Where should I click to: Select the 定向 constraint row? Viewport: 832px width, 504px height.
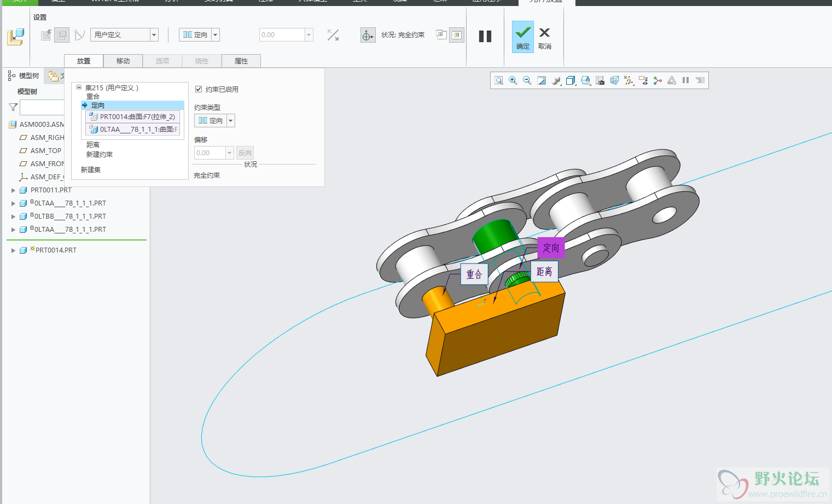pos(132,106)
